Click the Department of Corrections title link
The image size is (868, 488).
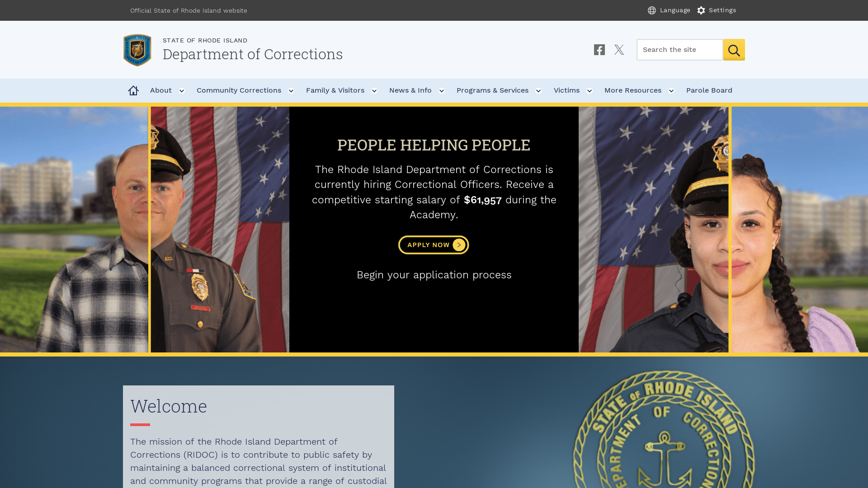click(253, 54)
